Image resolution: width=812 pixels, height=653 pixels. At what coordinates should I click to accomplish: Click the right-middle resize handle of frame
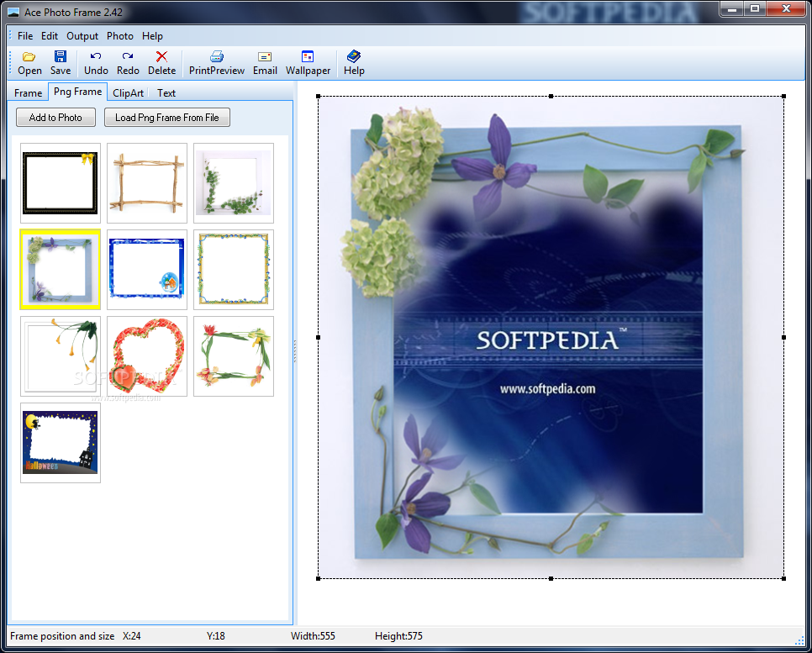pyautogui.click(x=783, y=337)
